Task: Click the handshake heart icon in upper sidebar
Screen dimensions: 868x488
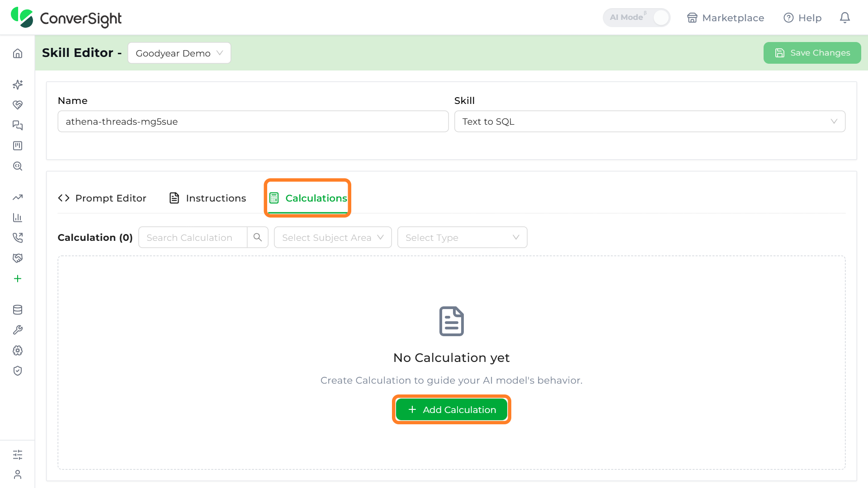Action: (18, 105)
